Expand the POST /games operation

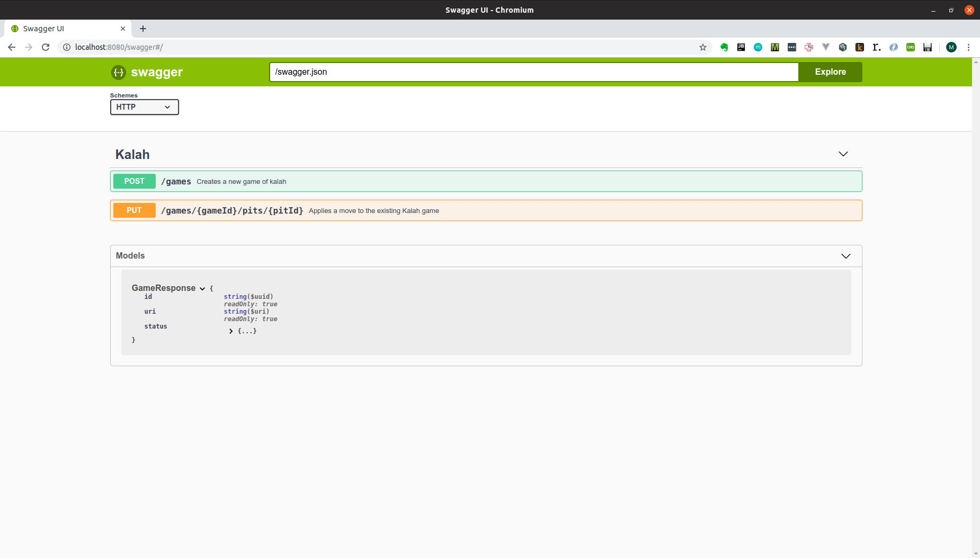(486, 181)
